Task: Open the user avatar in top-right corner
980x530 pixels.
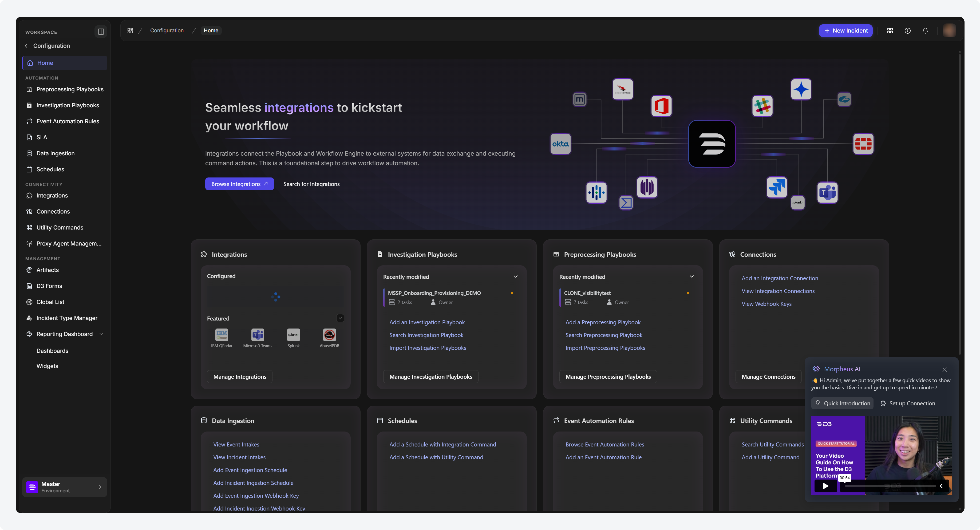Action: tap(949, 30)
